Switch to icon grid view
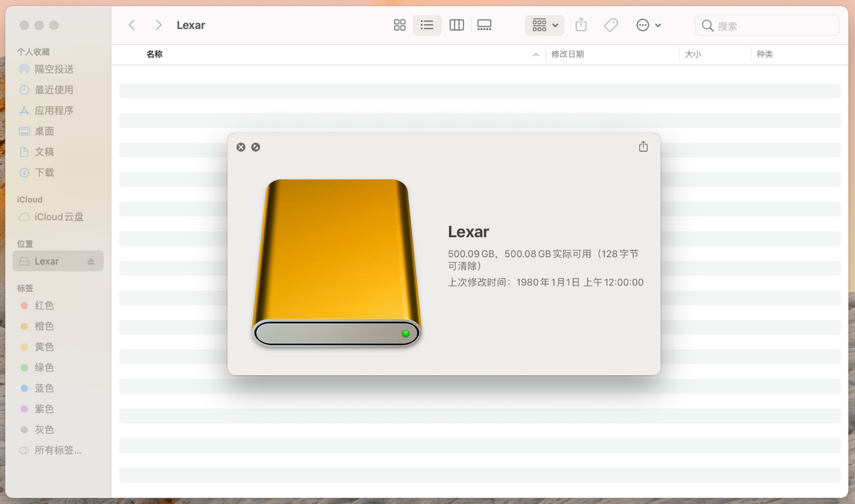855x504 pixels. click(400, 25)
